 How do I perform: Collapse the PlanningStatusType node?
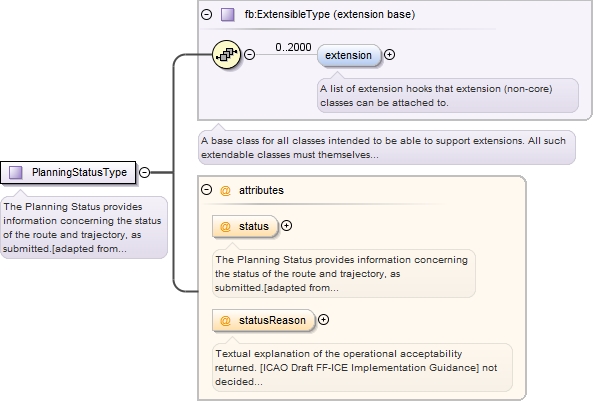(144, 172)
